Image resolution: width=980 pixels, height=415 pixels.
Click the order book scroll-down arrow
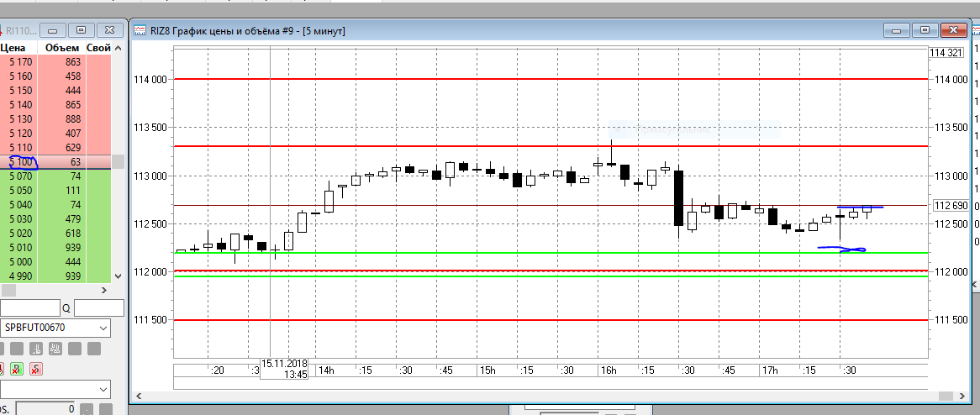tap(119, 276)
